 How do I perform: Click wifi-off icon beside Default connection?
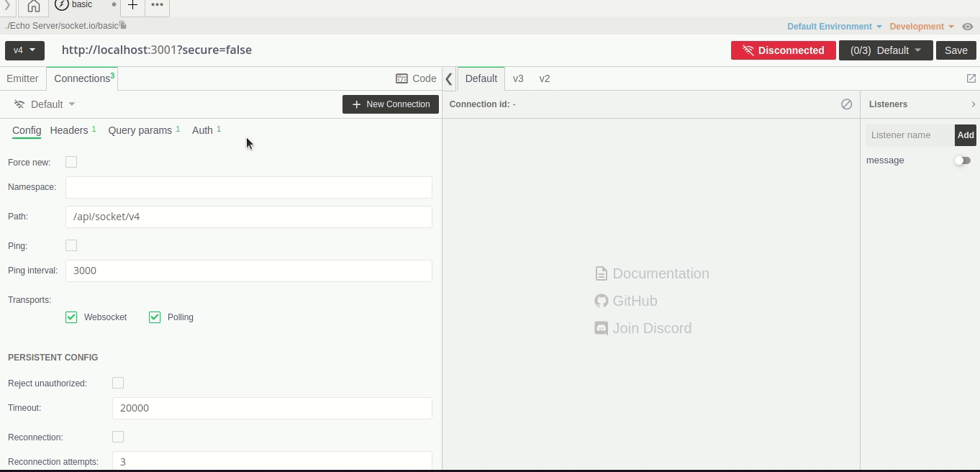click(19, 104)
